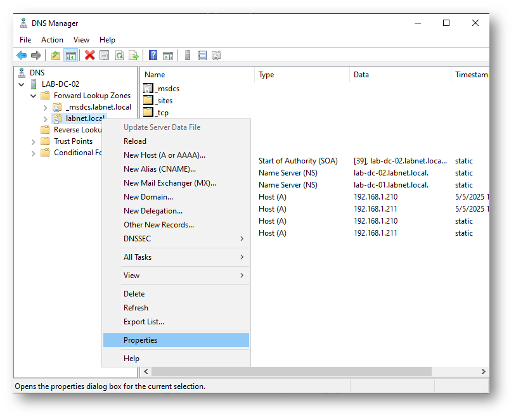Image resolution: width=516 pixels, height=420 pixels.
Task: Sort by the Timestamp column header
Action: 470,75
